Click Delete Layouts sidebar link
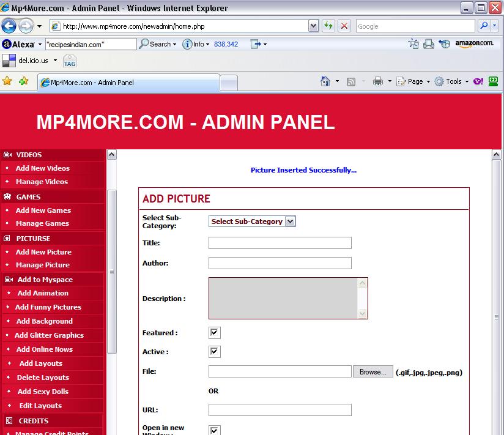The height and width of the screenshot is (435, 504). [x=43, y=377]
